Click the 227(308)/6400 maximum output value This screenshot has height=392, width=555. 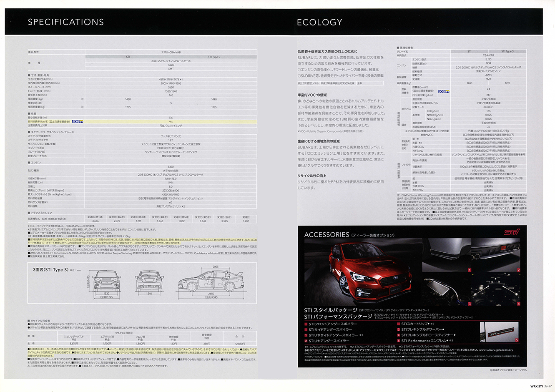[171, 190]
